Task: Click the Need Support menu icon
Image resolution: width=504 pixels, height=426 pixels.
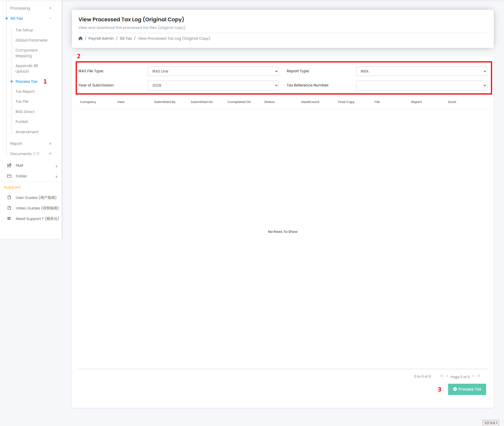Action: pyautogui.click(x=9, y=219)
